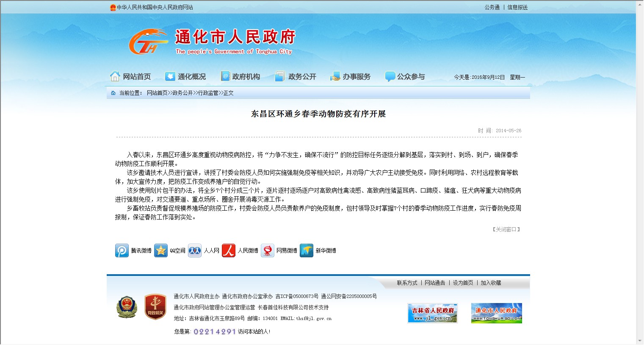Open the 公务通 link at top right

492,7
